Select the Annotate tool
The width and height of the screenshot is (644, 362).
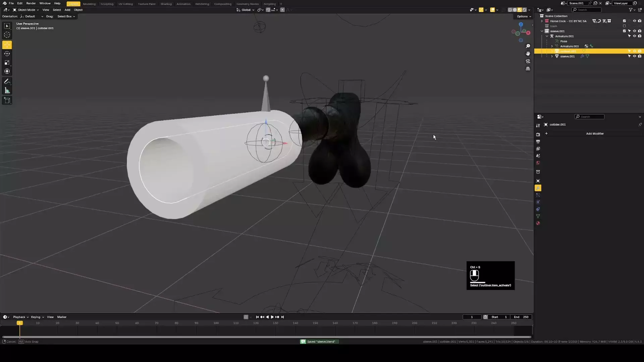coord(7,81)
